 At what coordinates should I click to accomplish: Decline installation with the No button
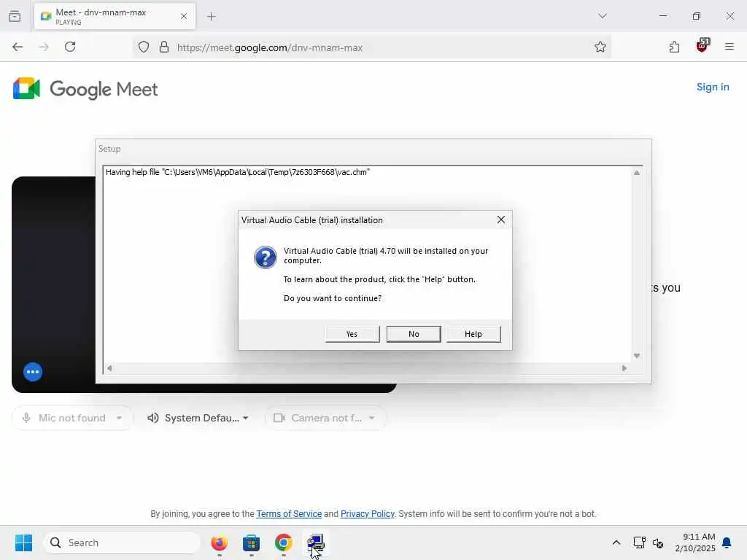(414, 334)
